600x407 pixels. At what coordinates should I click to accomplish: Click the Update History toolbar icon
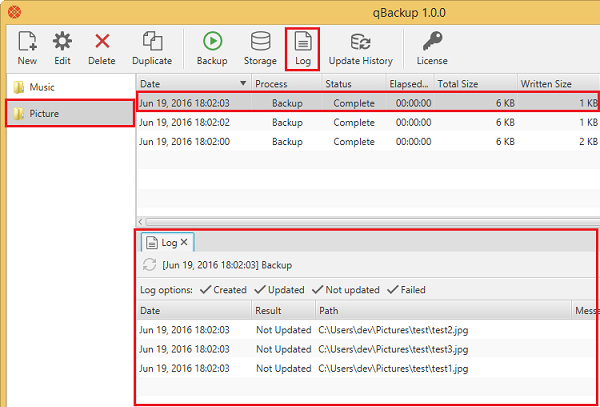click(361, 49)
